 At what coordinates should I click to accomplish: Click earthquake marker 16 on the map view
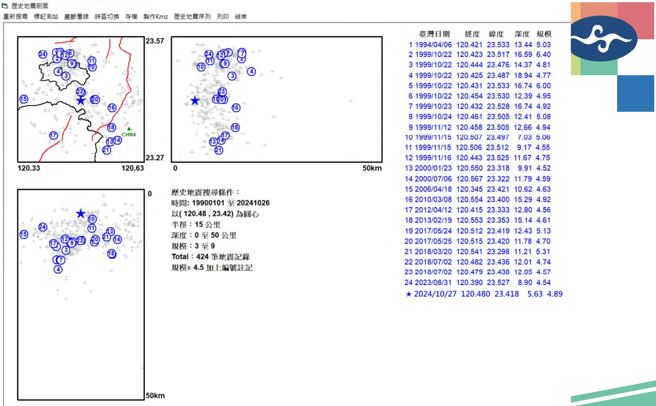(x=112, y=107)
